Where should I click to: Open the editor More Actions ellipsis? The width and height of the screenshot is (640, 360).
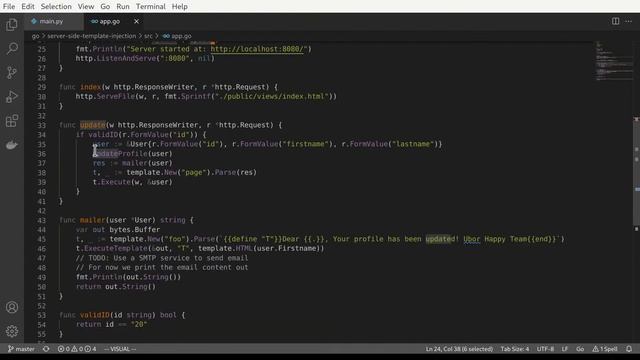point(628,21)
